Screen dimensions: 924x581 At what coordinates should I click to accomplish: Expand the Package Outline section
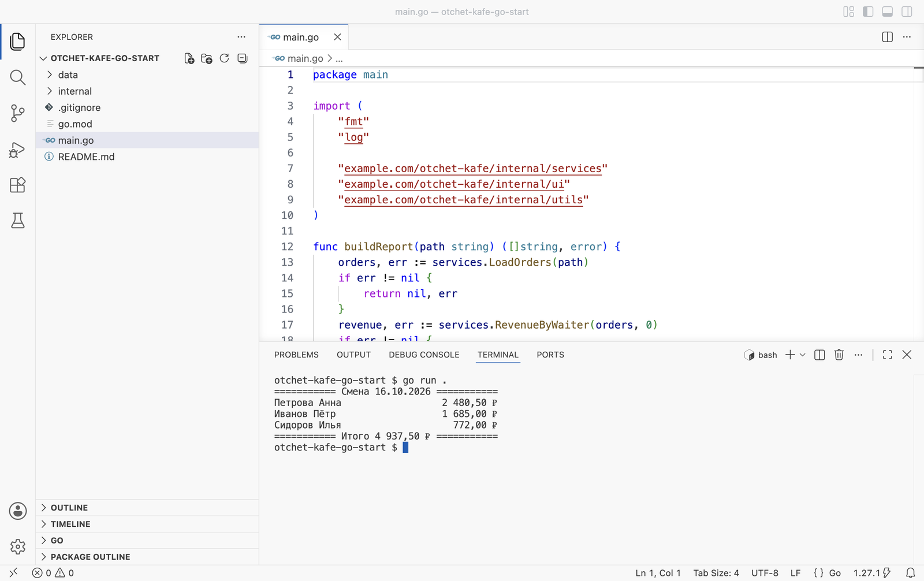147,557
